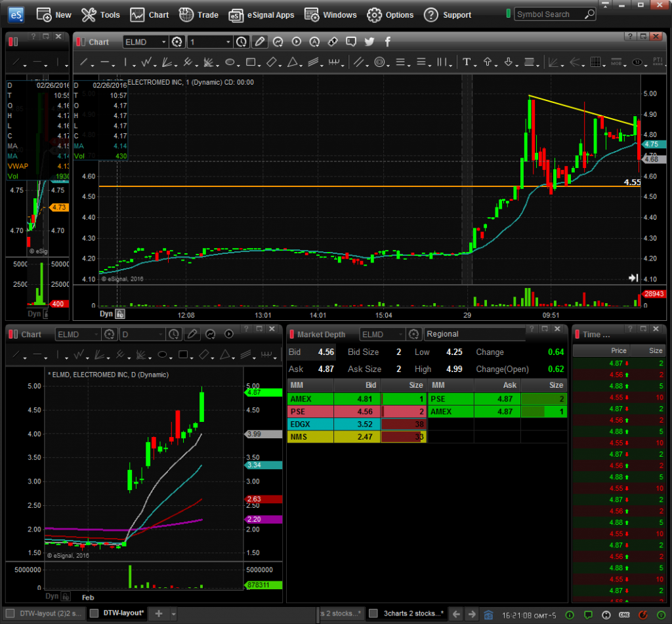672x624 pixels.
Task: Click the play replay icon in main chart
Action: [x=296, y=41]
